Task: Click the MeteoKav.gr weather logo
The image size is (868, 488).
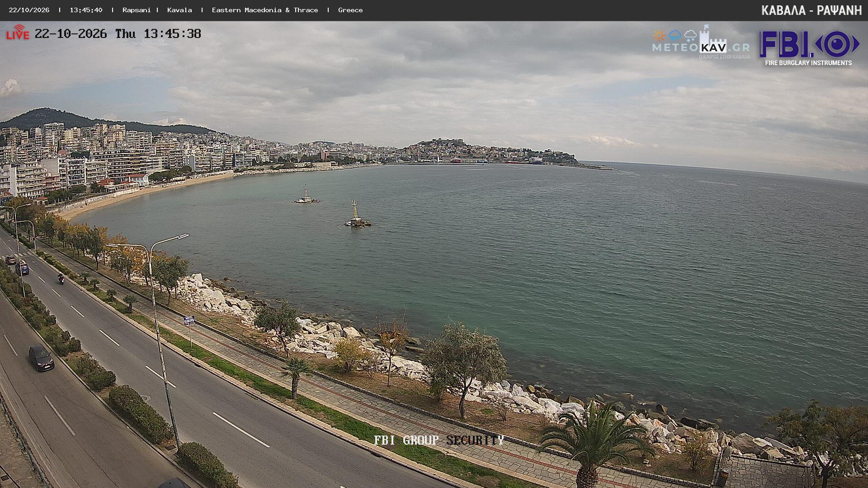Action: pyautogui.click(x=701, y=42)
